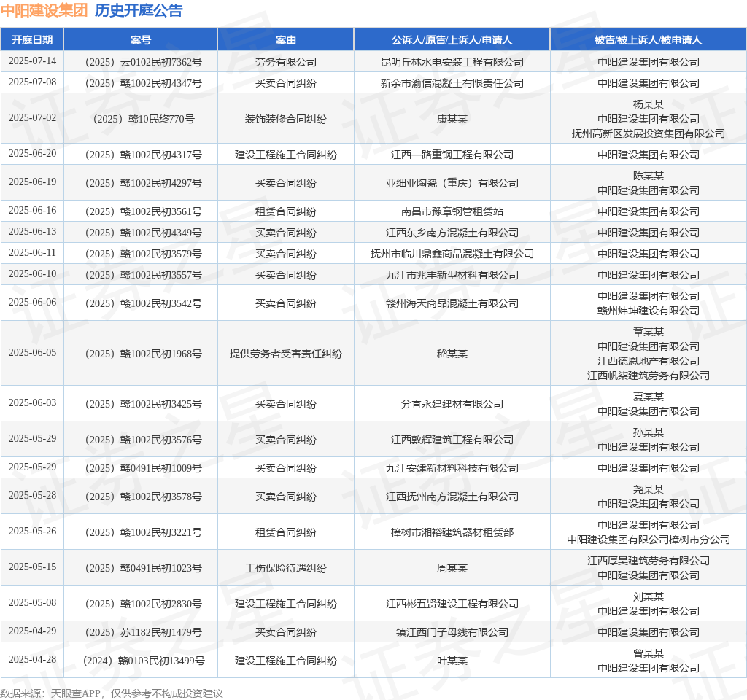Select the date 2025-06-10
This screenshot has width=747, height=700.
[32, 274]
